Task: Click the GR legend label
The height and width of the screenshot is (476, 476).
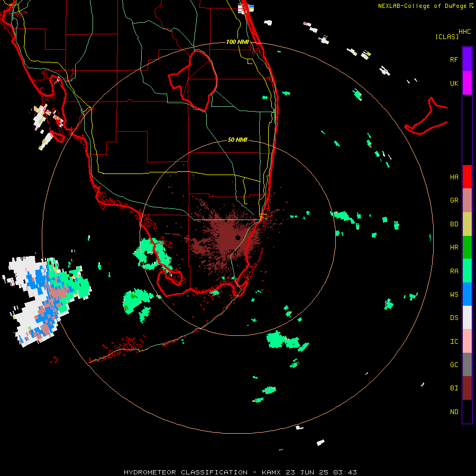Action: [x=454, y=200]
